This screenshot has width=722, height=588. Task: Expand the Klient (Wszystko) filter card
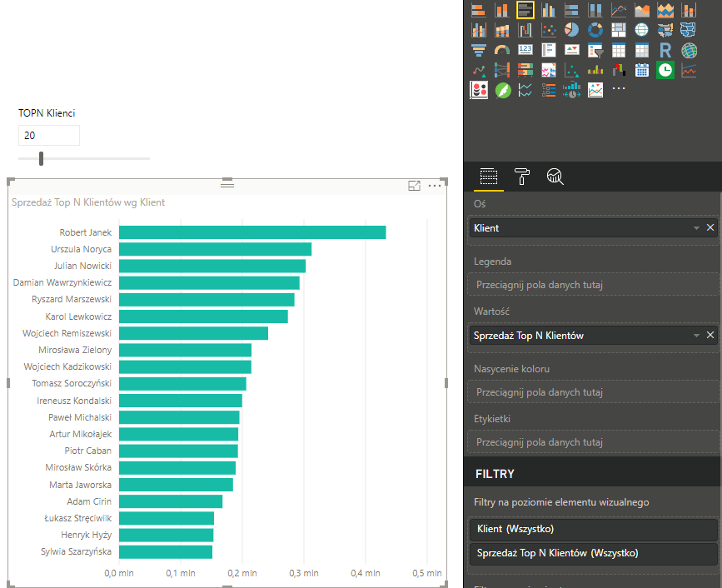tap(591, 529)
